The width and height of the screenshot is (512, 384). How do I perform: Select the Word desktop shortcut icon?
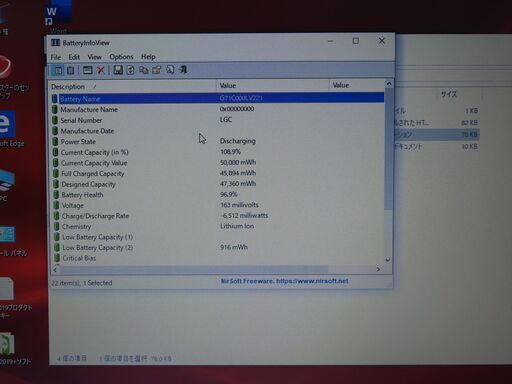tap(58, 17)
